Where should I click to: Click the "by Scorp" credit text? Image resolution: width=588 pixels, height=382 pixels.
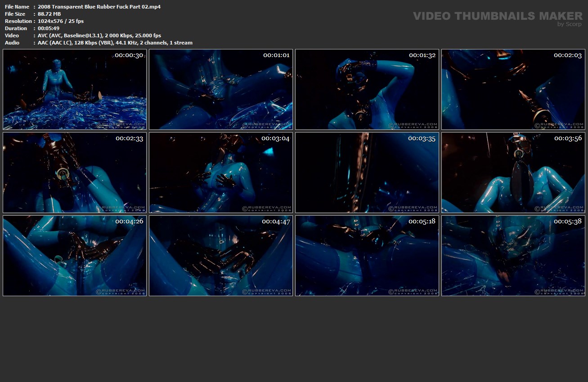[570, 24]
